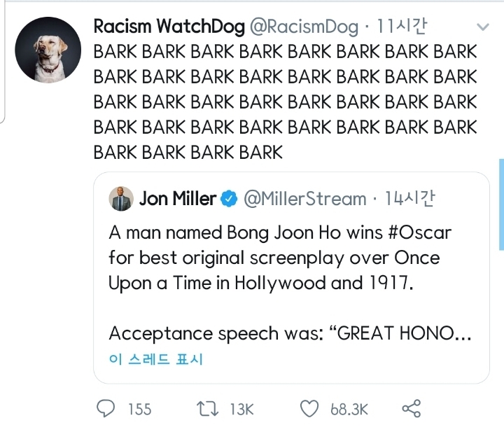Open the @MillerStream handle
This screenshot has height=432, width=504.
[304, 199]
